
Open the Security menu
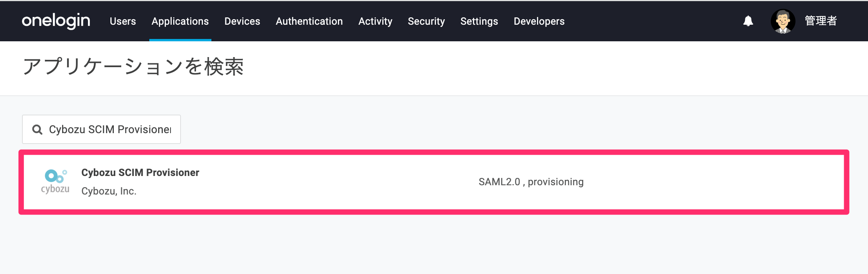coord(426,21)
